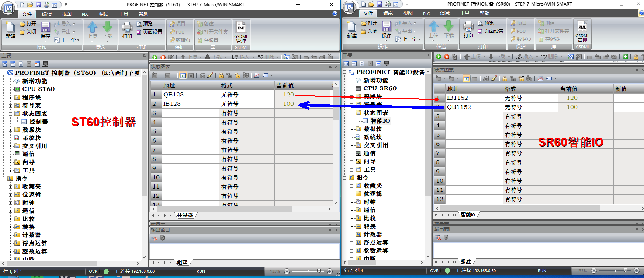Screen dimensions: 644x278
Task: Click the pencil write-all icon in SR60 chart
Action: (x=494, y=78)
